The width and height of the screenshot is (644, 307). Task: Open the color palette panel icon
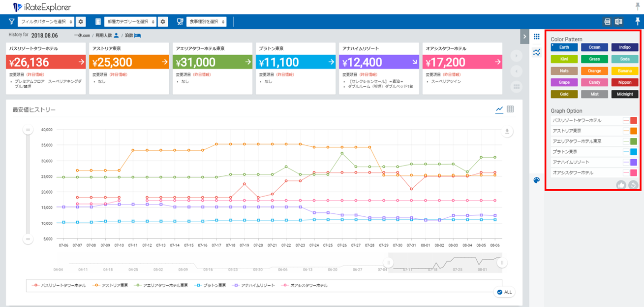click(537, 180)
